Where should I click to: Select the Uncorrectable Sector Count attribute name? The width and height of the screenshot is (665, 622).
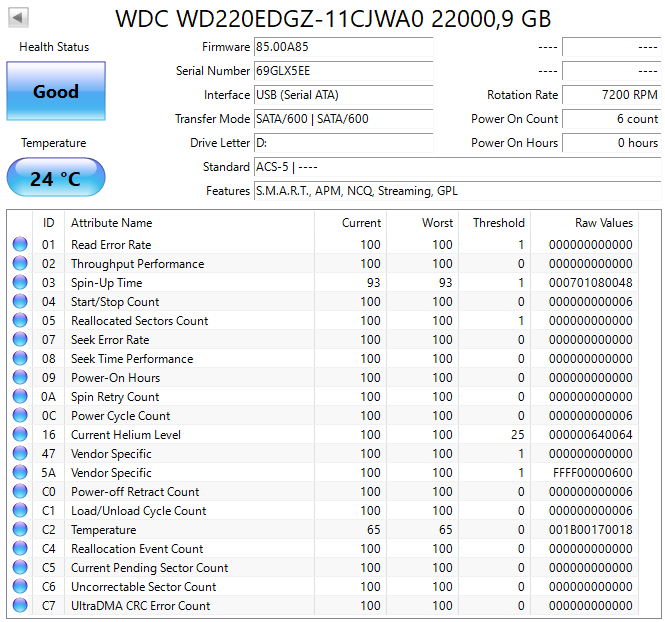click(143, 587)
